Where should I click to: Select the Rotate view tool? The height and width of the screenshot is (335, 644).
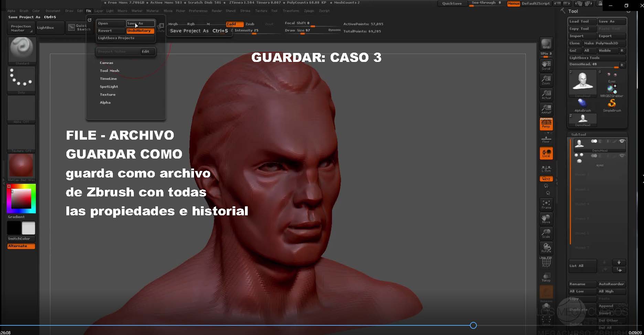(x=546, y=248)
